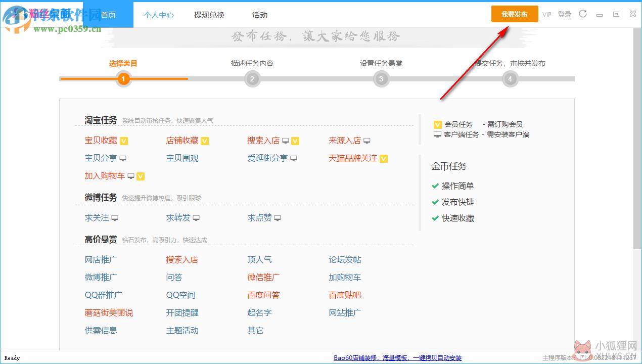Click the orange 我要发布 button

click(x=515, y=14)
